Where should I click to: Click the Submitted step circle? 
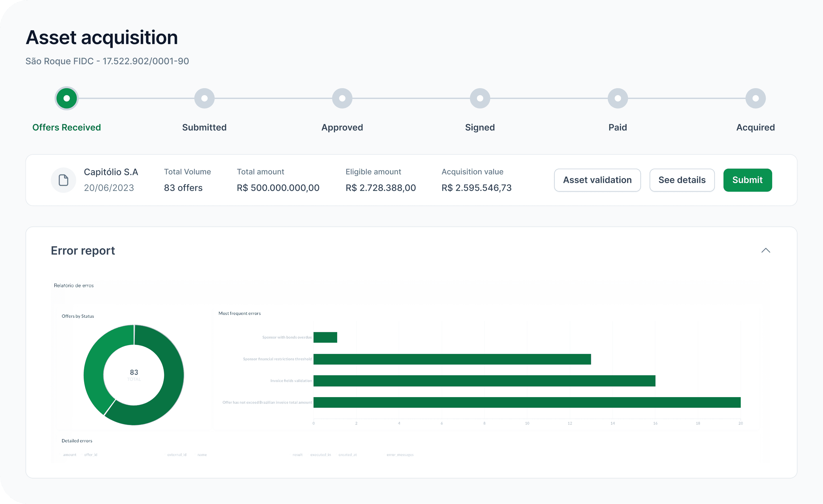(204, 98)
